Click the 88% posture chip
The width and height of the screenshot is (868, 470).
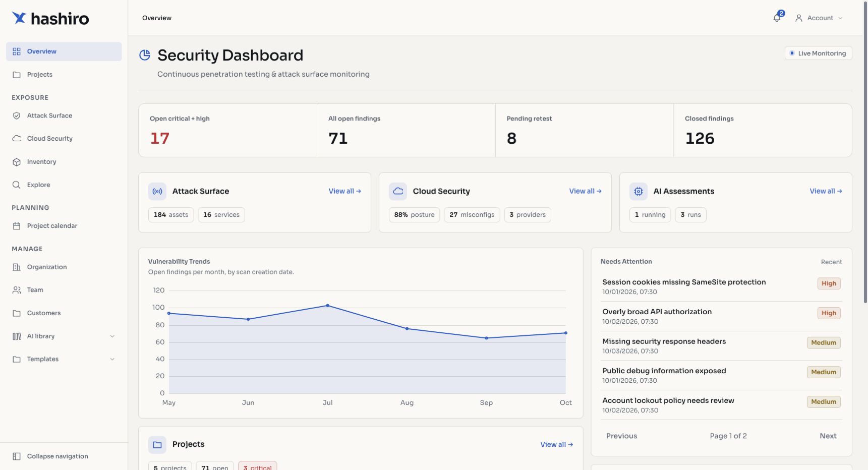415,215
